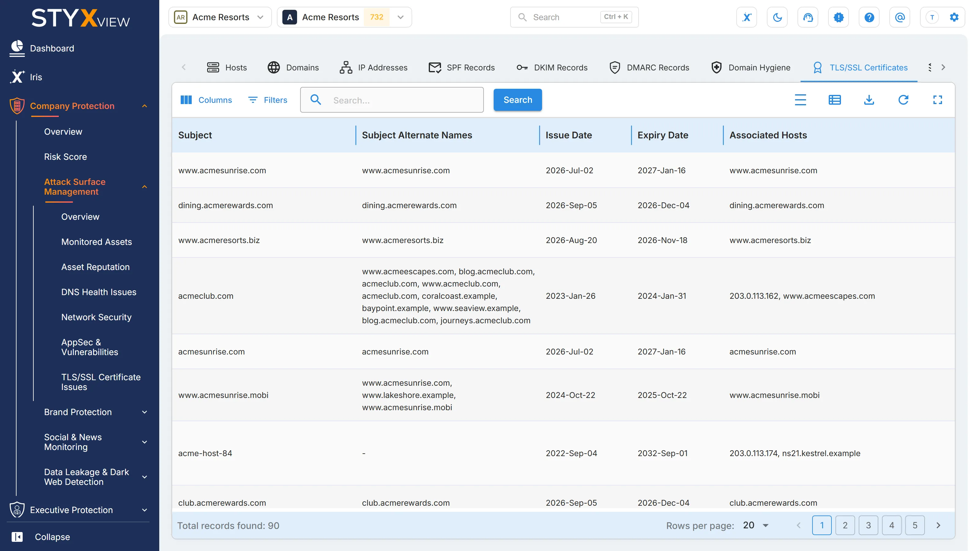
Task: Open user settings gear icon
Action: coord(954,17)
